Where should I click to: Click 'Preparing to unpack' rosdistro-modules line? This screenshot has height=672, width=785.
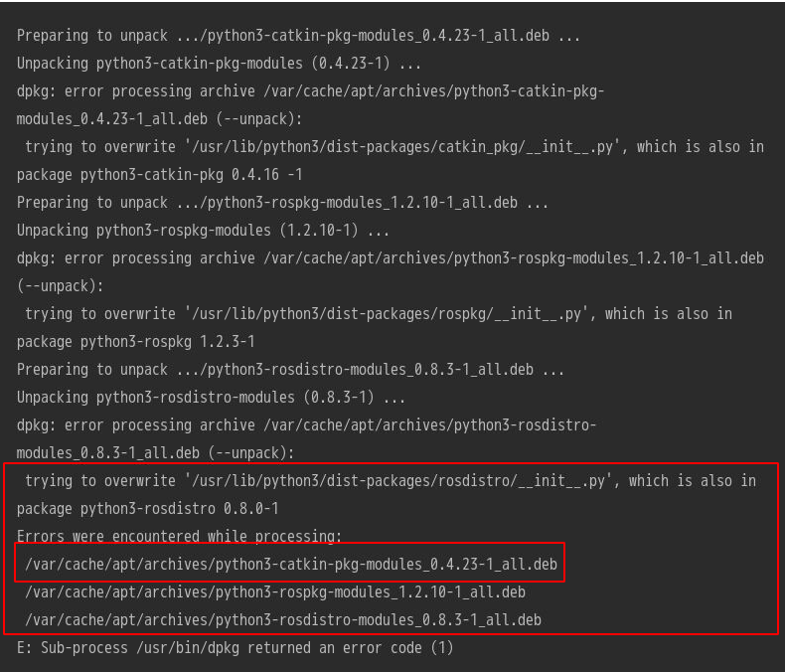click(x=290, y=370)
